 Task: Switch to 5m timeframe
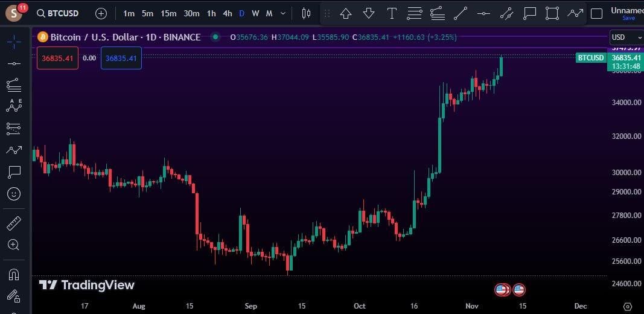coord(147,13)
